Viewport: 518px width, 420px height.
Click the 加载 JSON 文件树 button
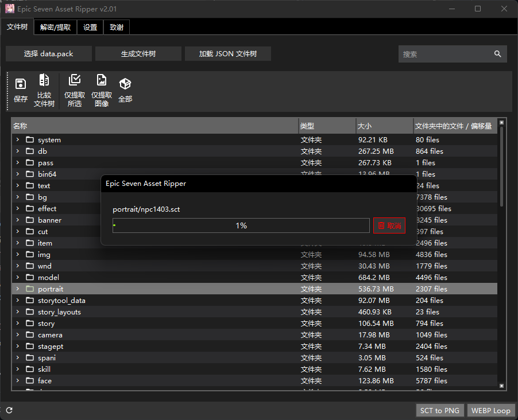click(228, 54)
